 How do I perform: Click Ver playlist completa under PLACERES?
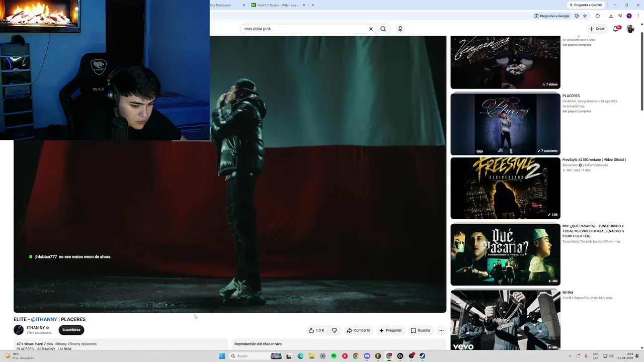(577, 111)
